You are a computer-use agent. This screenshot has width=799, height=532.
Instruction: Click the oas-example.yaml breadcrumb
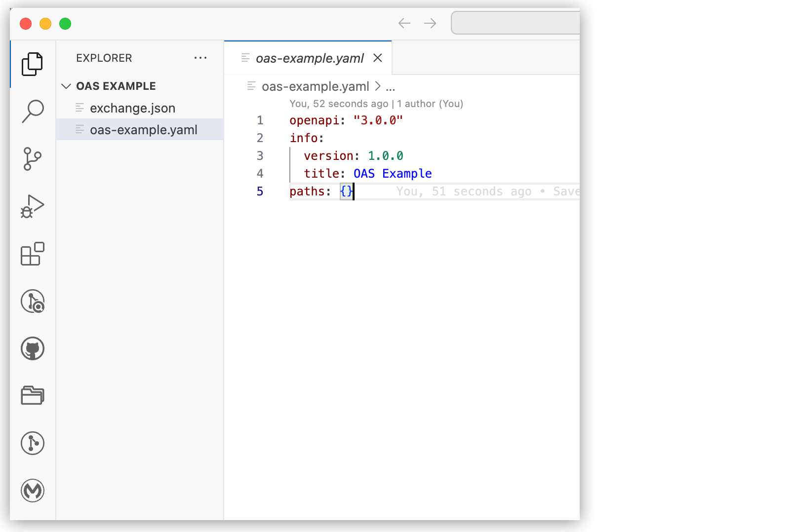[x=317, y=86]
